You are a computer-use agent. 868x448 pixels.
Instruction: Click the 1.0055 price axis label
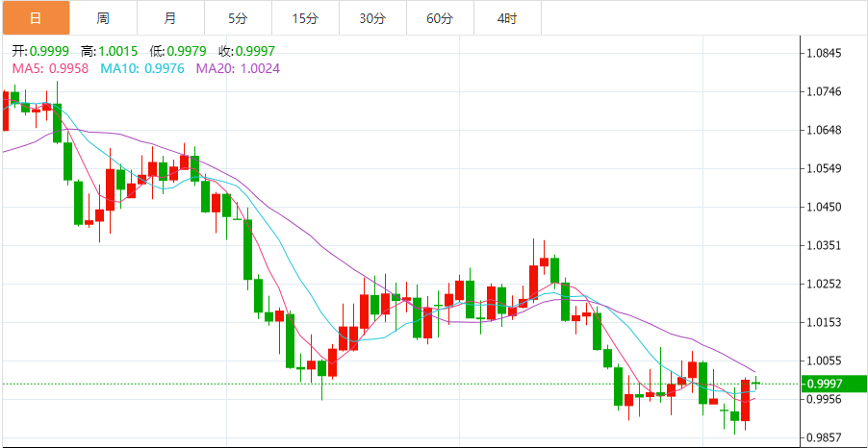coord(825,361)
